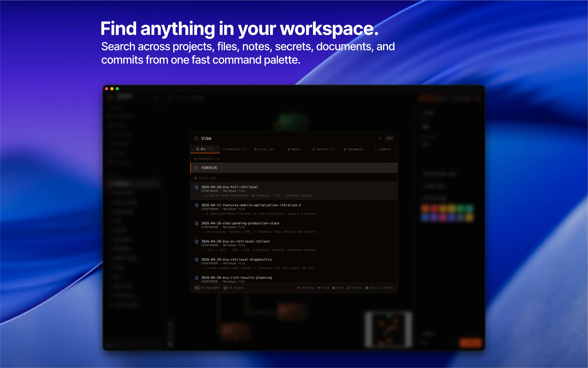Click the FILES (15) section header
Image resolution: width=588 pixels, height=368 pixels.
[x=205, y=178]
